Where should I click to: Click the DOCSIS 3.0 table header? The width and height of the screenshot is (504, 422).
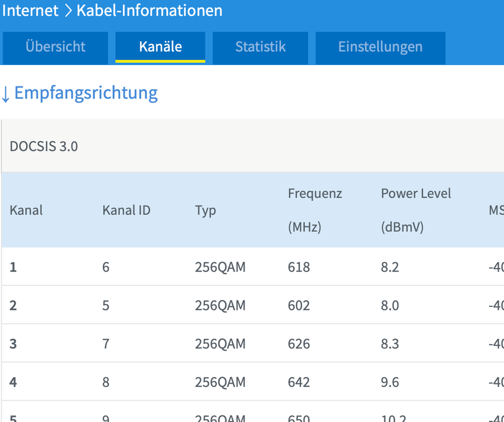pyautogui.click(x=44, y=147)
